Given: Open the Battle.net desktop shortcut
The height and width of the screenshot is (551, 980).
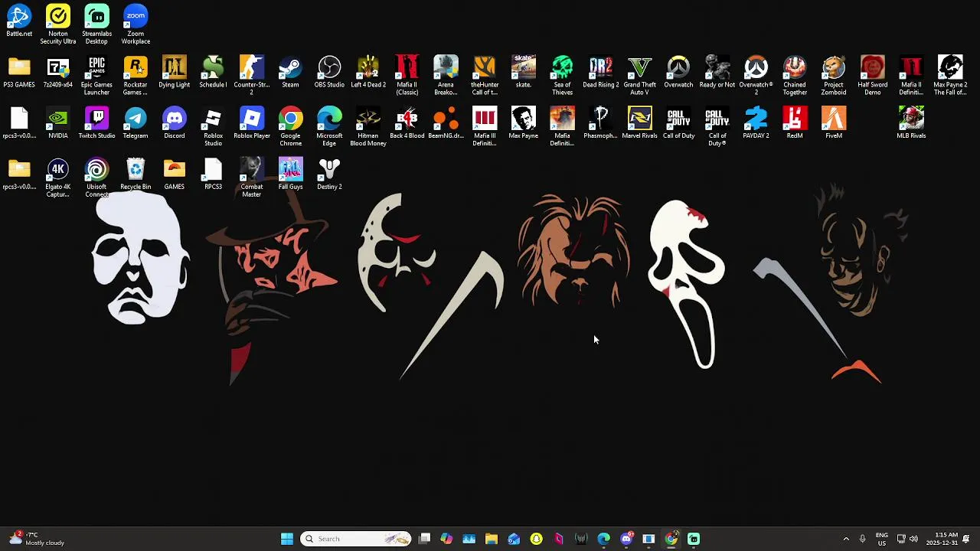Looking at the screenshot, I should (19, 21).
